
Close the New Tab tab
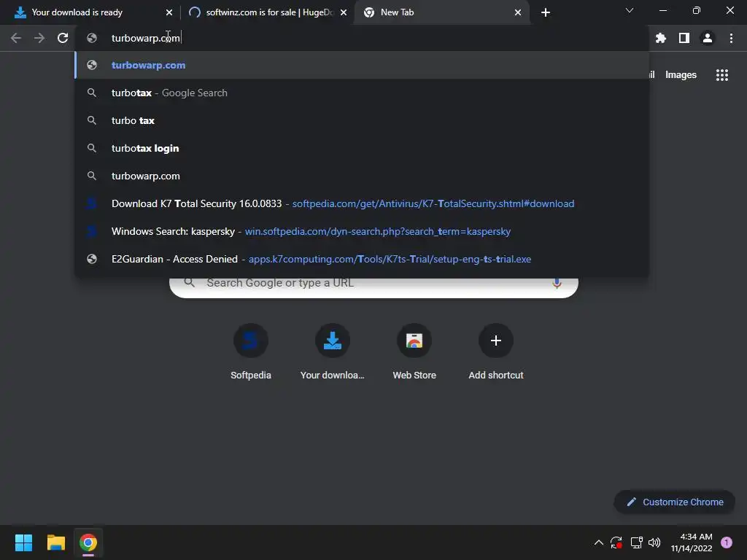coord(518,12)
